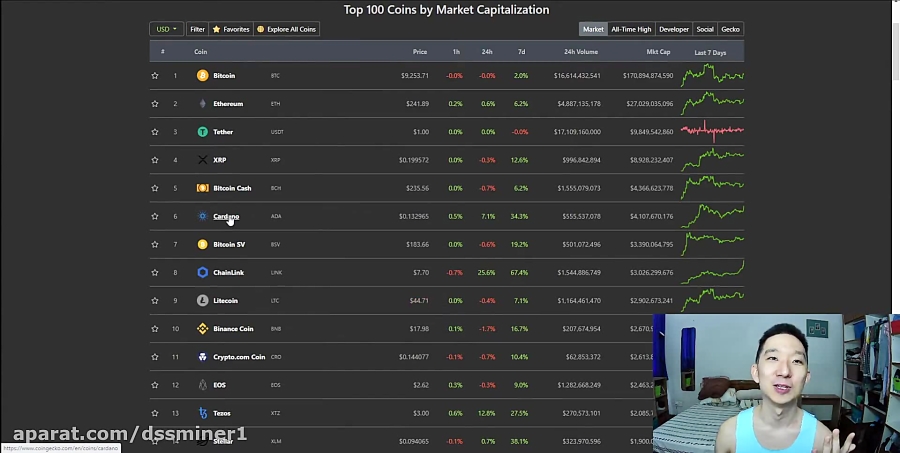Click the Cardano logo icon
This screenshot has height=453, width=900.
point(203,216)
